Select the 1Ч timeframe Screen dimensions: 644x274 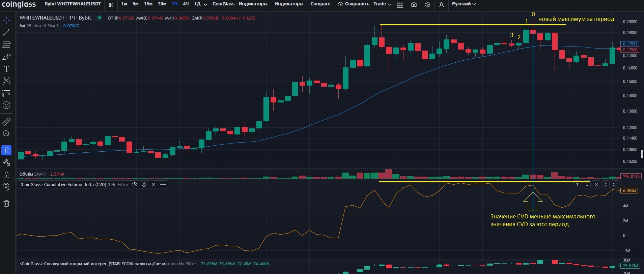[175, 4]
